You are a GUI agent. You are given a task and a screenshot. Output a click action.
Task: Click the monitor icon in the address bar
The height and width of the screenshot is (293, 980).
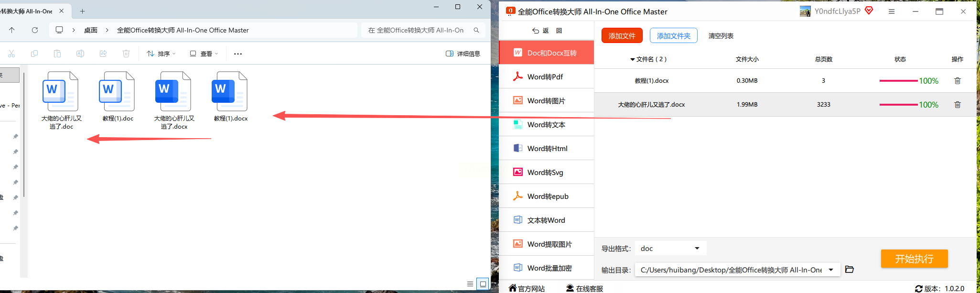click(59, 30)
